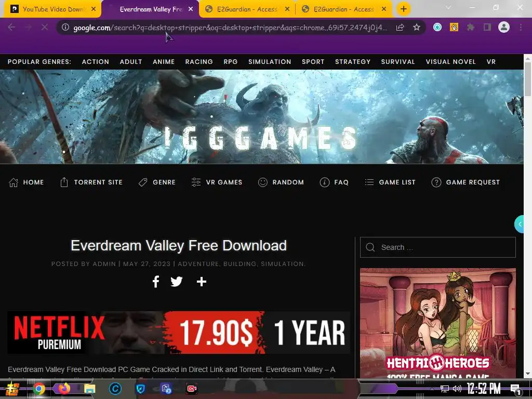Click the smiley Random icon

pos(262,182)
